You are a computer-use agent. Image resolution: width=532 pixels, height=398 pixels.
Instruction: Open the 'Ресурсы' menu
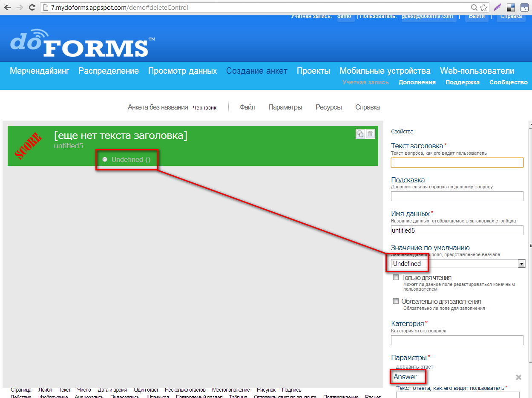click(328, 107)
